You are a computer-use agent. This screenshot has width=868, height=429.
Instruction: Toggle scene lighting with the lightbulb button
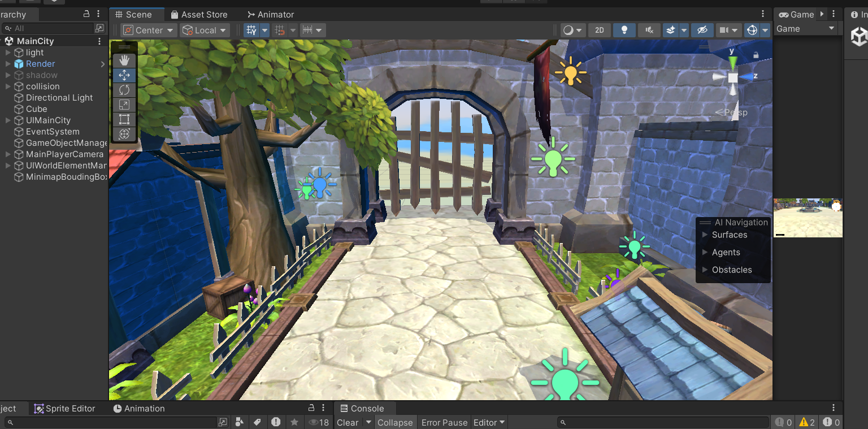(x=624, y=31)
